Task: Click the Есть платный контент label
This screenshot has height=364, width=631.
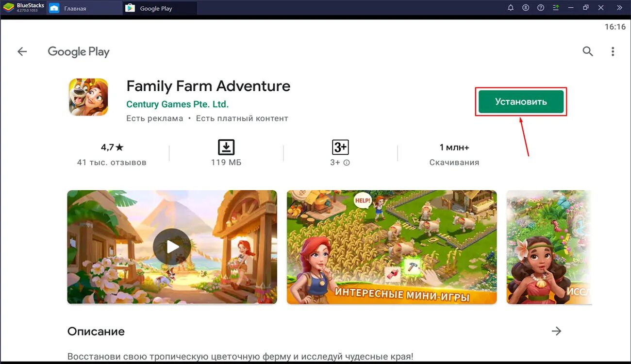Action: tap(242, 118)
